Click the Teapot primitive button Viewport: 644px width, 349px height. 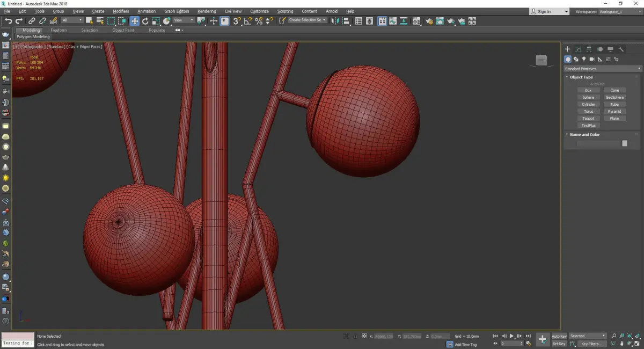(x=588, y=118)
